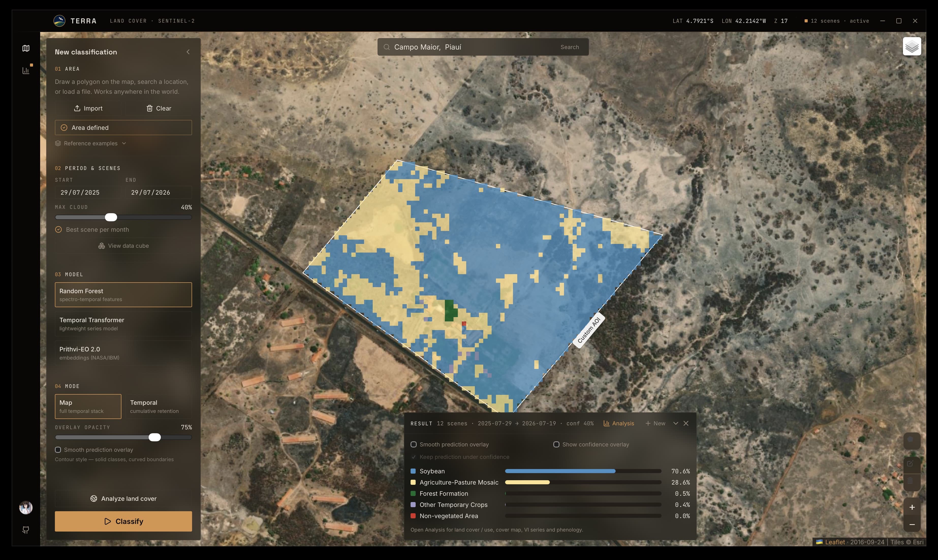Viewport: 938px width, 560px height.
Task: Open the START date picker
Action: (x=88, y=192)
